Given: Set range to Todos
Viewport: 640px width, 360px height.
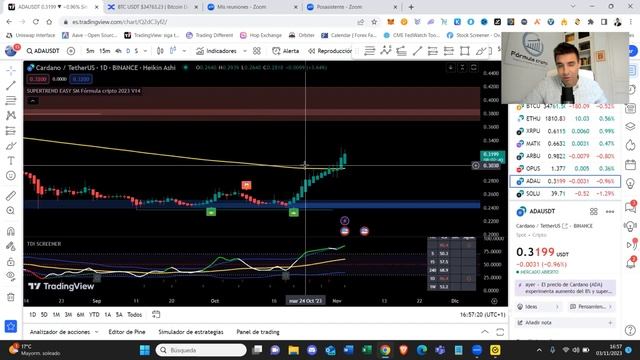Looking at the screenshot, I should click(134, 315).
